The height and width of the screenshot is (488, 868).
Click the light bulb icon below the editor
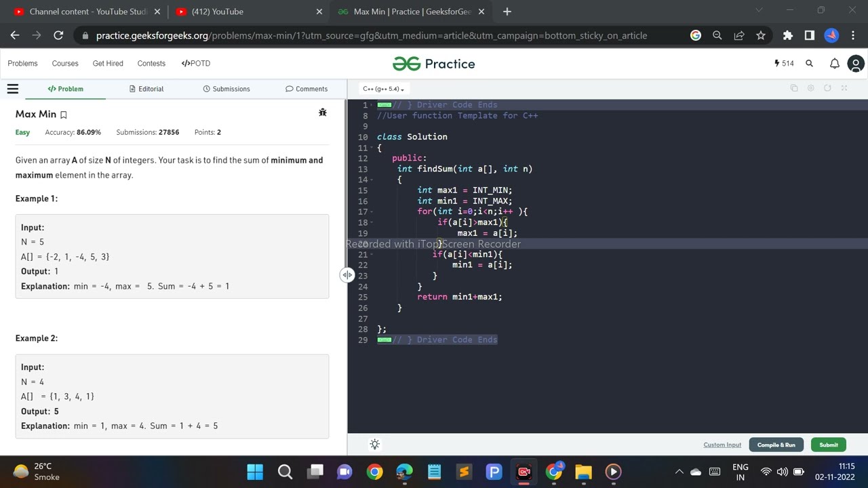click(x=374, y=445)
